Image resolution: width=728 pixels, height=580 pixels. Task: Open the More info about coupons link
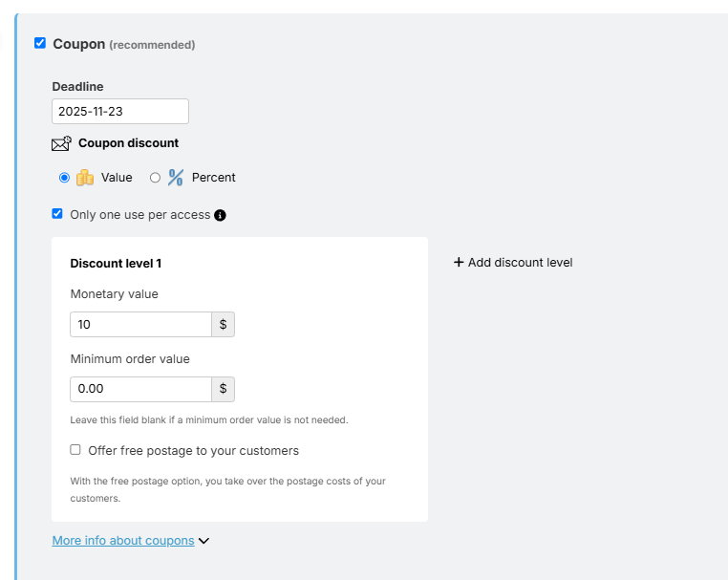coord(123,541)
